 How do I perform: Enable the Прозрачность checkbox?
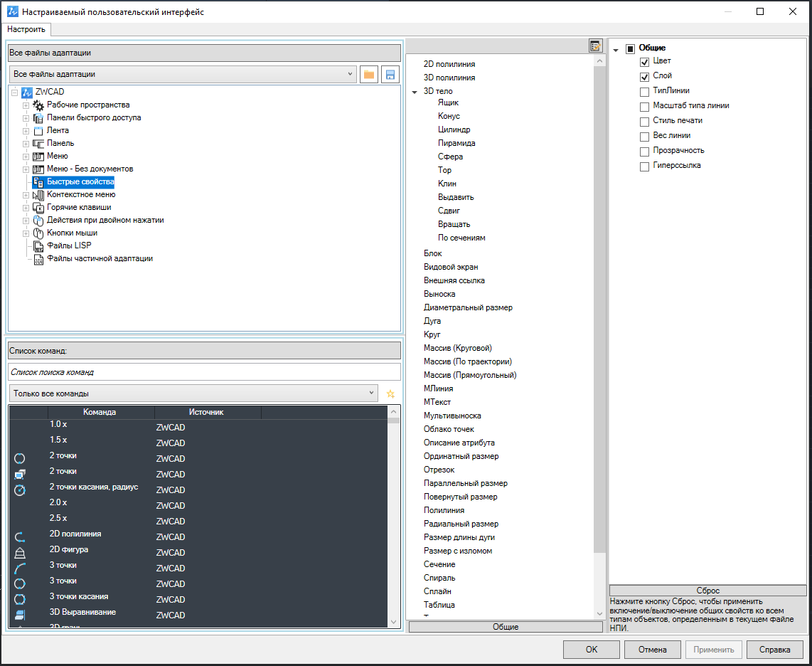[x=644, y=152]
